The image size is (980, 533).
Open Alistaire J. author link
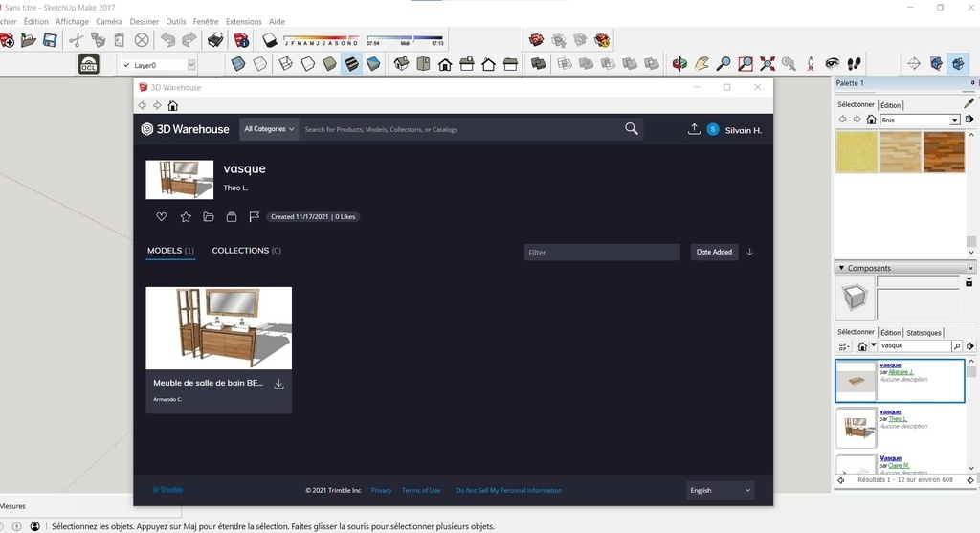click(x=901, y=372)
